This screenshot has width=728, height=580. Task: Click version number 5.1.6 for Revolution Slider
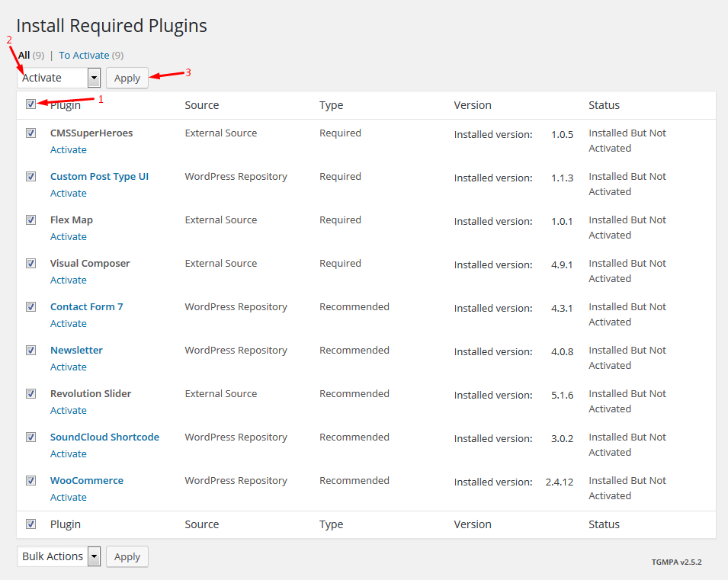(563, 396)
